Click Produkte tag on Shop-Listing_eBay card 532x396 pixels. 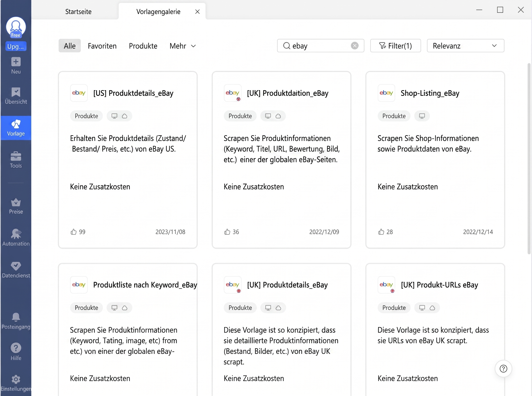[394, 116]
